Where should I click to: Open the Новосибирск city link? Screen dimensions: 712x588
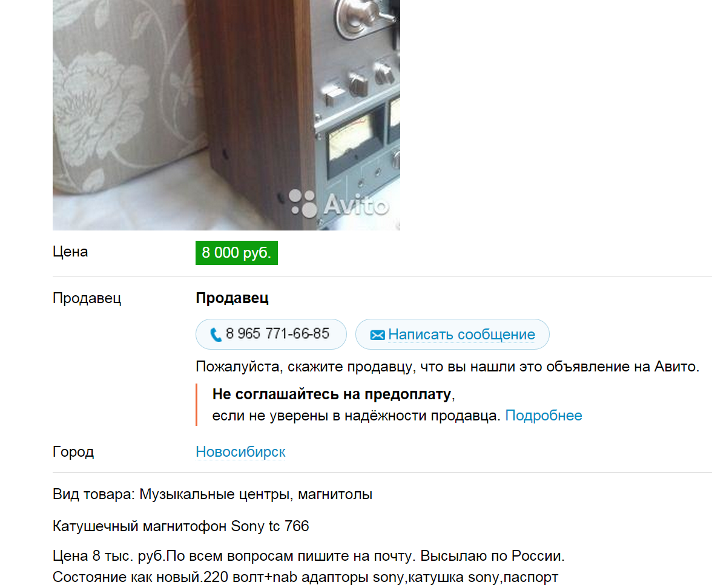point(240,452)
